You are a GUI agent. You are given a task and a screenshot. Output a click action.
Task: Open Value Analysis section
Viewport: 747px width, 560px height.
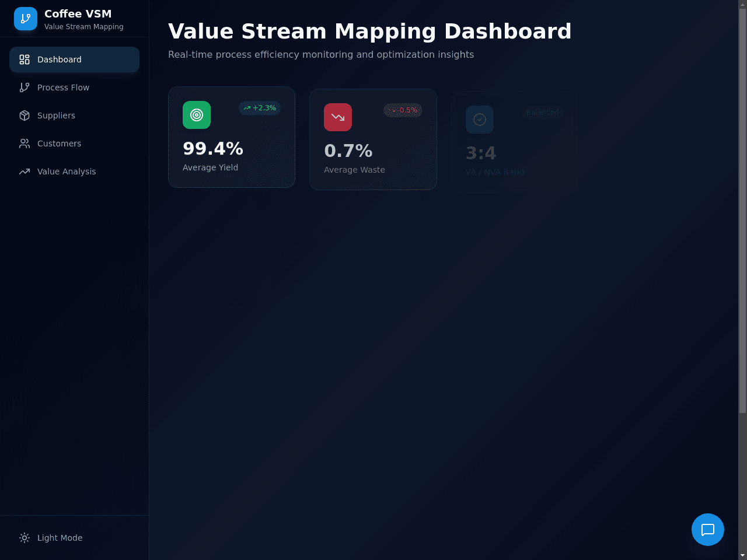[74, 171]
